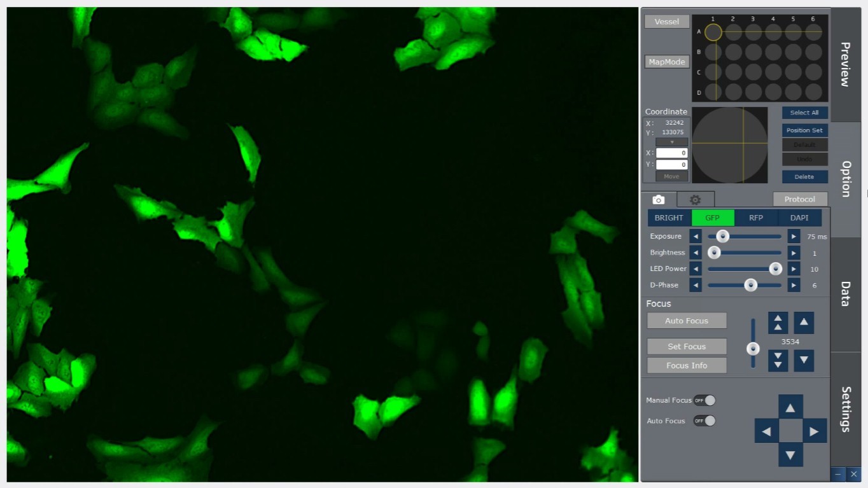The width and height of the screenshot is (868, 488).
Task: Click the Protocol button
Action: [800, 199]
